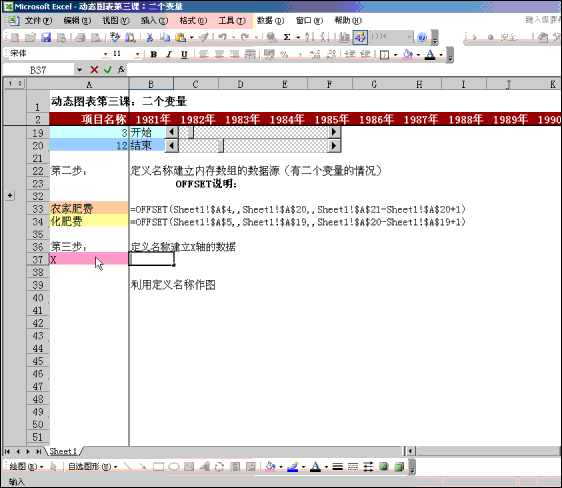Select the Line tool in drawing toolbar

pos(127,467)
